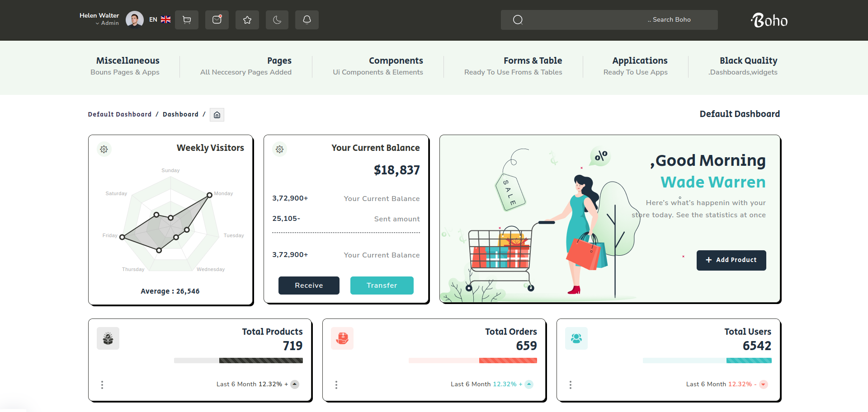This screenshot has height=412, width=868.
Task: Open Weekly Visitors settings gear
Action: pyautogui.click(x=104, y=149)
